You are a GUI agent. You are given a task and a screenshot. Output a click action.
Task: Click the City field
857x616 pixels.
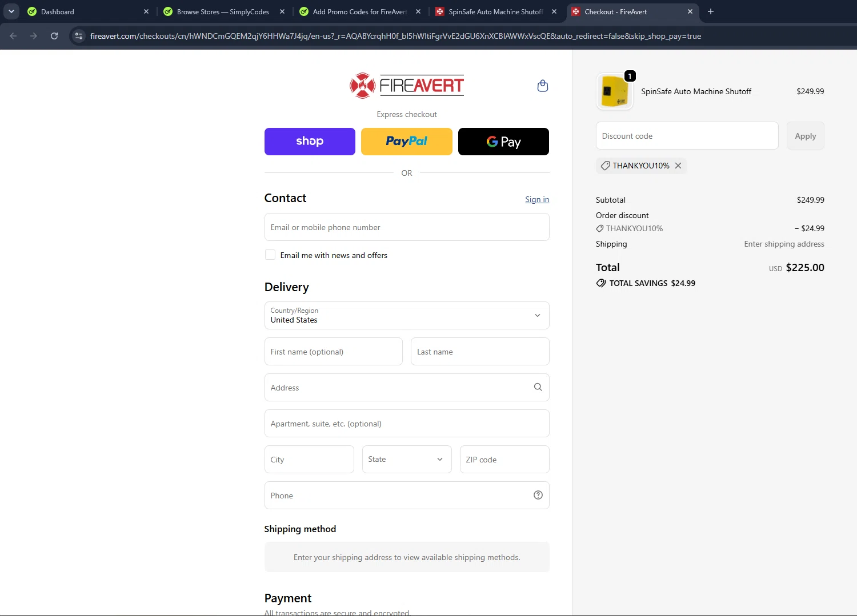tap(309, 460)
